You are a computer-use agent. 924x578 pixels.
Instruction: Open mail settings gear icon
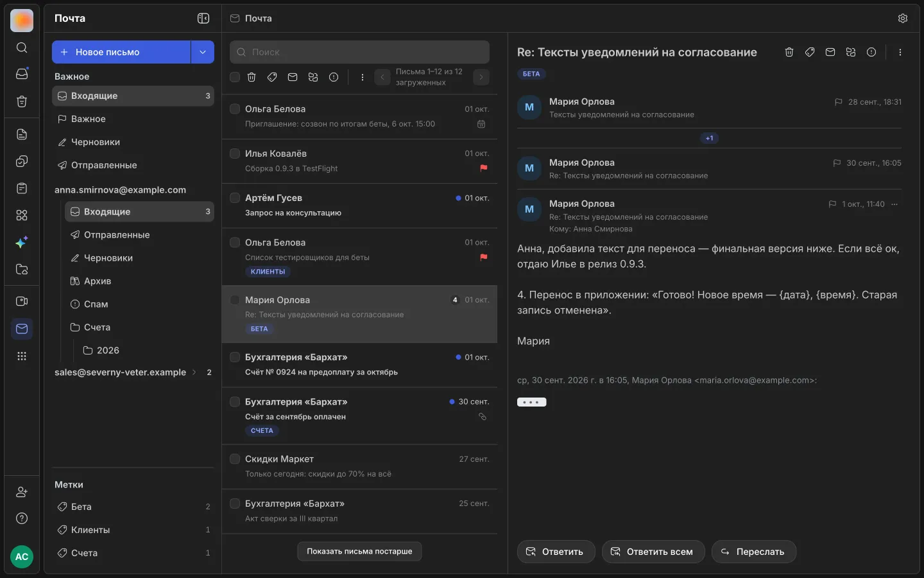coord(903,18)
